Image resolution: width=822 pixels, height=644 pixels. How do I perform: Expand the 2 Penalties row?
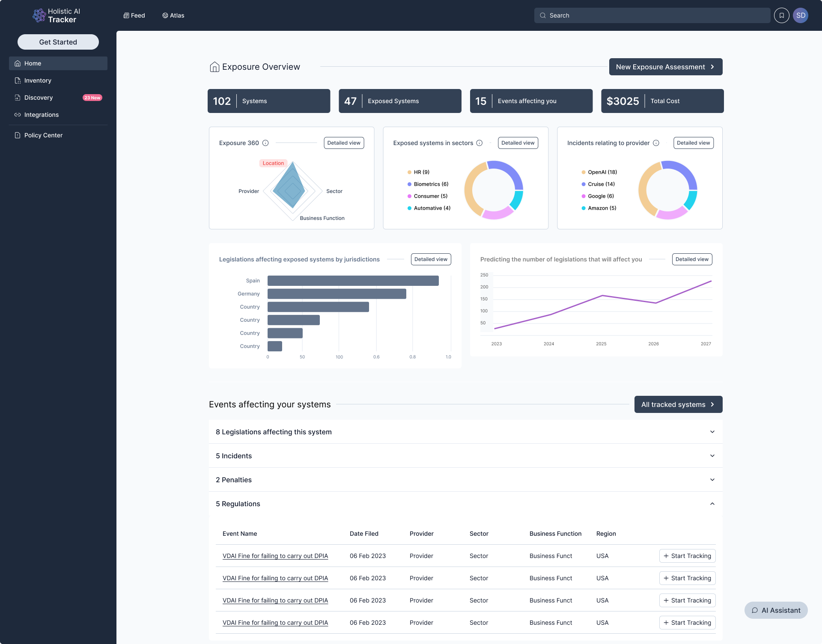(712, 480)
